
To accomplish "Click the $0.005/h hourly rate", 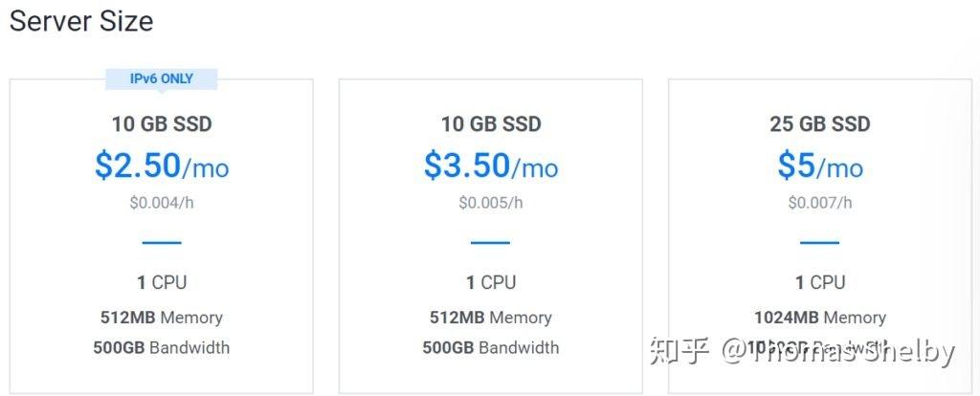I will [x=491, y=202].
